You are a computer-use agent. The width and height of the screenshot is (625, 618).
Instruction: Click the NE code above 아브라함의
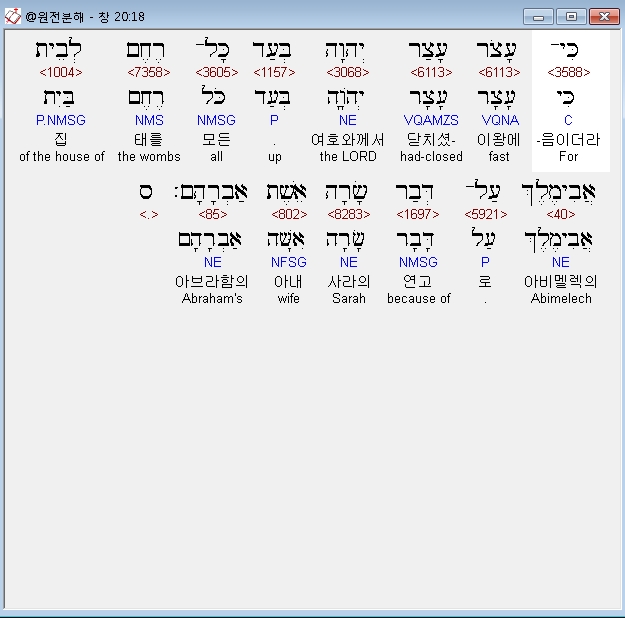pos(212,262)
